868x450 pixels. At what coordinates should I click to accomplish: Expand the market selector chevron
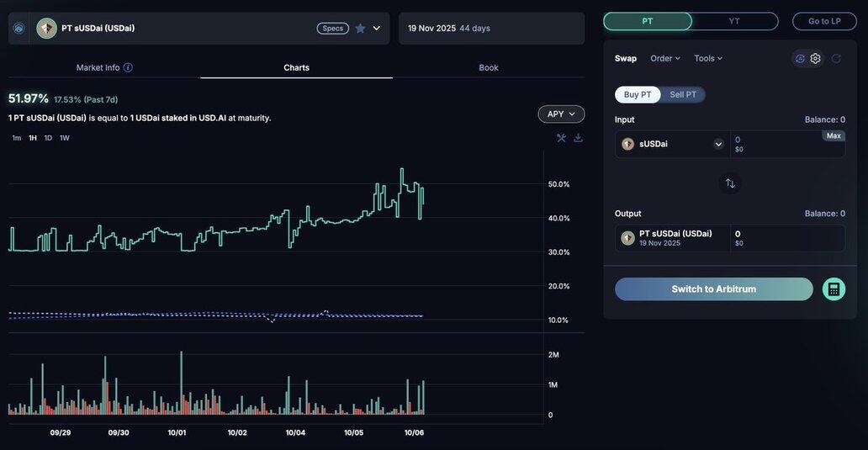pyautogui.click(x=376, y=29)
